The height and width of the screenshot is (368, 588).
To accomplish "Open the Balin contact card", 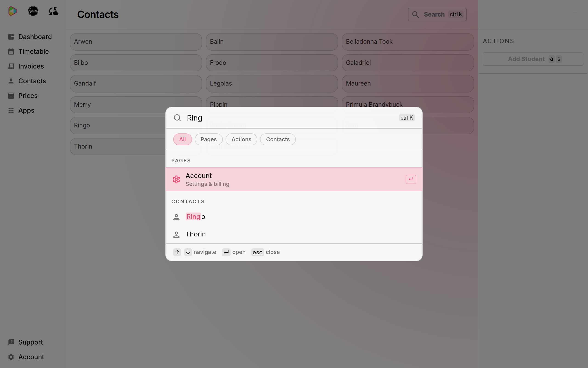I will [272, 42].
